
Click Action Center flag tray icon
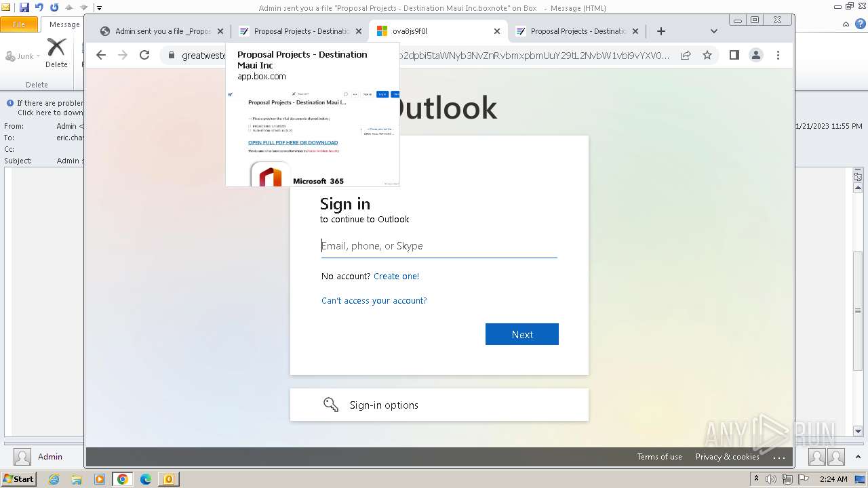click(804, 479)
